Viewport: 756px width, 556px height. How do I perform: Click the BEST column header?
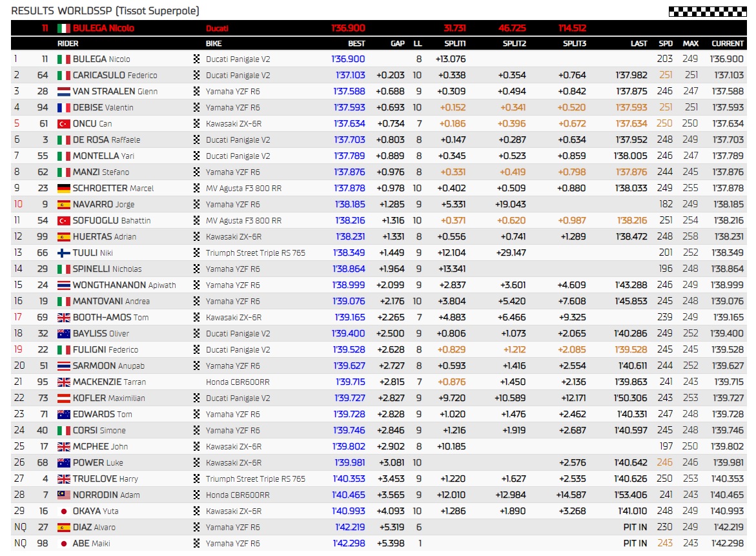coord(357,43)
